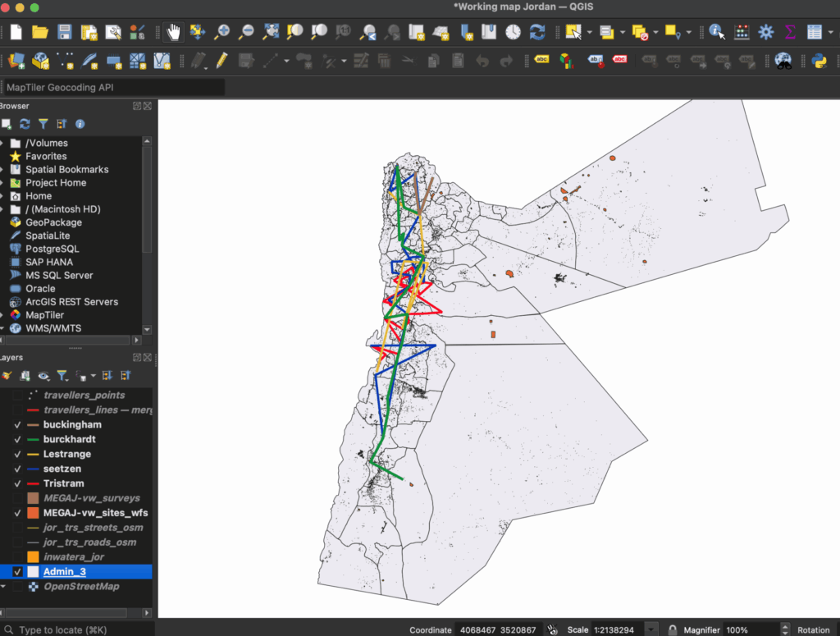The image size is (840, 636).
Task: Save the project with floppy icon
Action: pos(65,32)
